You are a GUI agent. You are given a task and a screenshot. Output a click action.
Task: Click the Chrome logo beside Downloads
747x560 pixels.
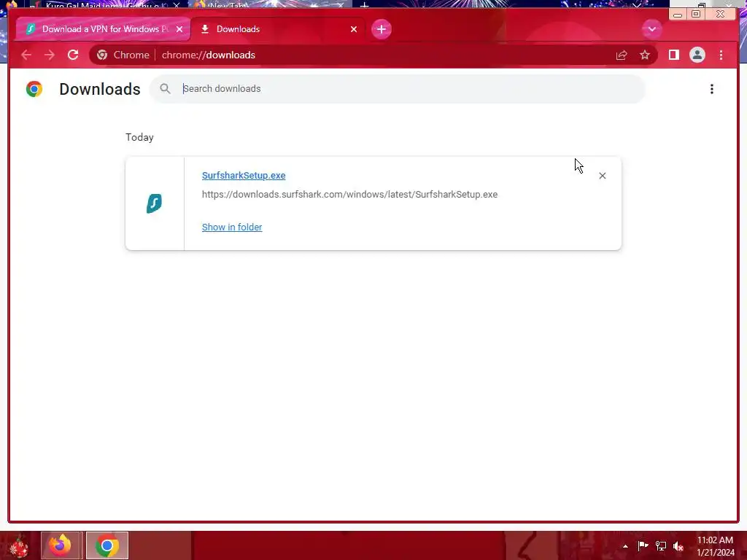(34, 89)
